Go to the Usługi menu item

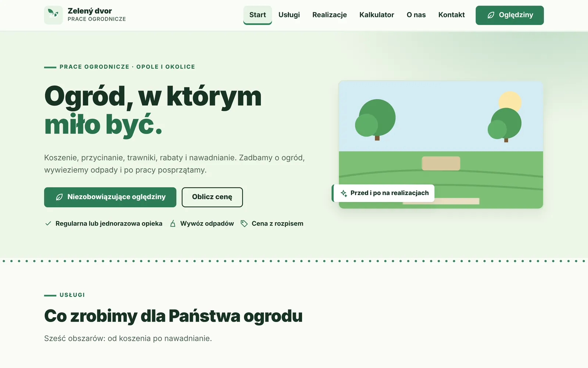[x=289, y=15]
